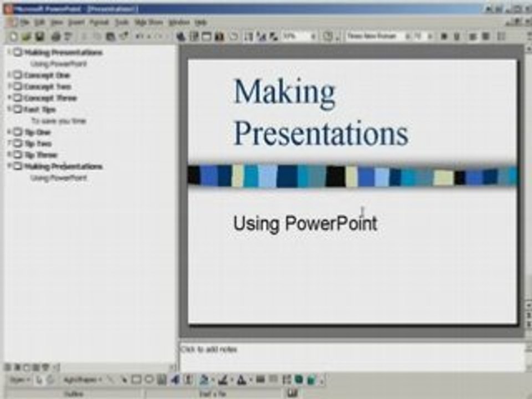The width and height of the screenshot is (532, 399).
Task: Open Fill Color dropdown arrow
Action: coord(213,380)
